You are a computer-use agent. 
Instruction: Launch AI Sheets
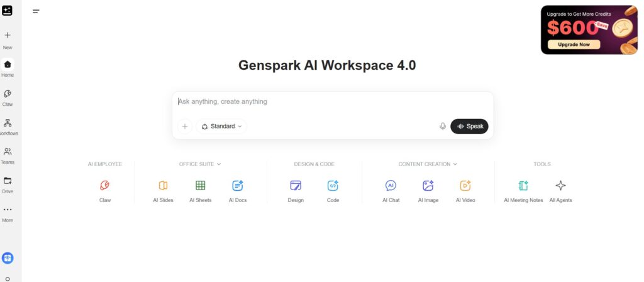point(201,191)
